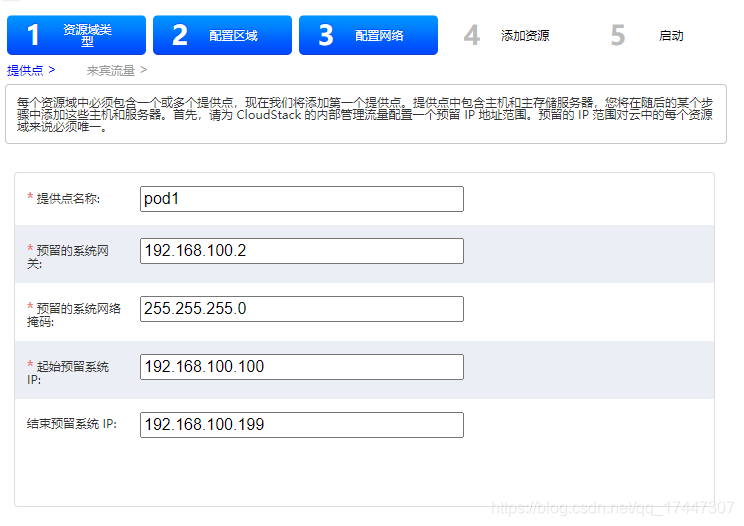Click the 结束预留系统 IP label
The width and height of the screenshot is (744, 526).
click(x=72, y=424)
